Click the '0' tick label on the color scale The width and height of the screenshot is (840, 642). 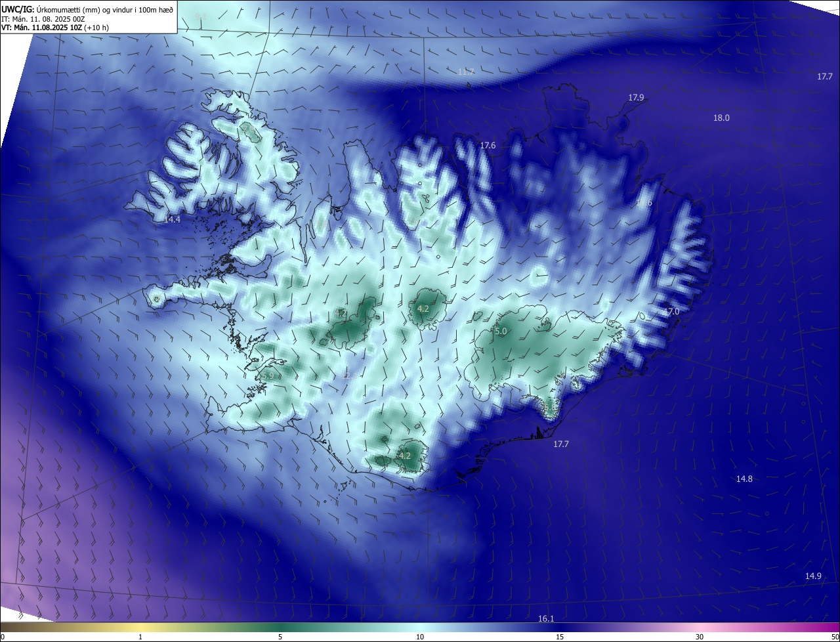click(x=3, y=637)
